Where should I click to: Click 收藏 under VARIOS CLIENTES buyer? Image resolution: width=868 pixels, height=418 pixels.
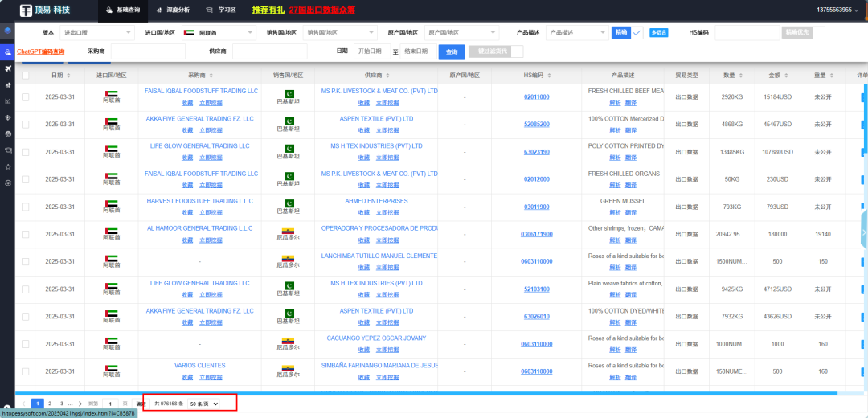point(187,377)
